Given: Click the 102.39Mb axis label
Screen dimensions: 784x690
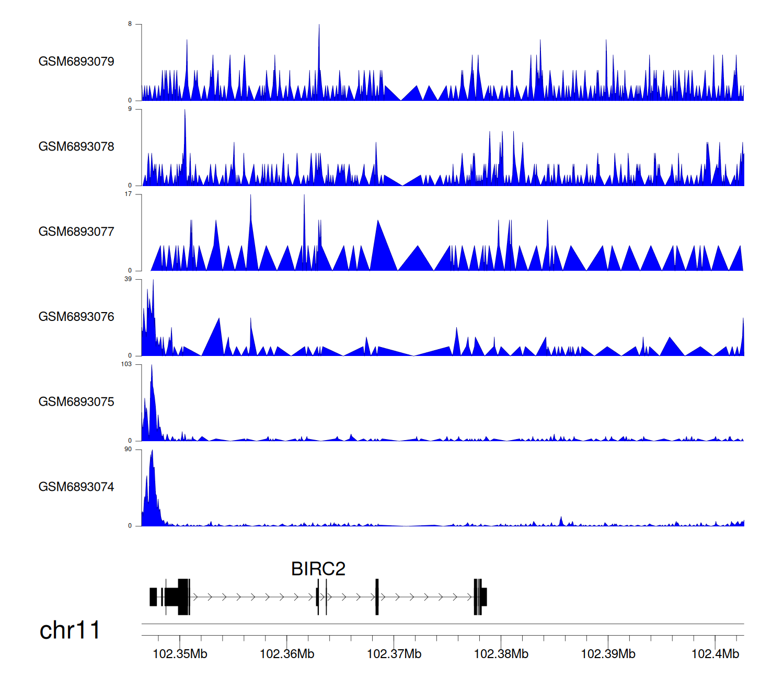Looking at the screenshot, I should coord(608,654).
